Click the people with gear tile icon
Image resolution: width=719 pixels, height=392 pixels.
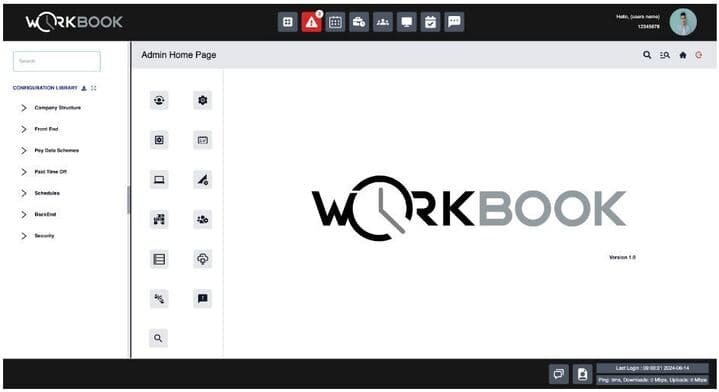203,219
